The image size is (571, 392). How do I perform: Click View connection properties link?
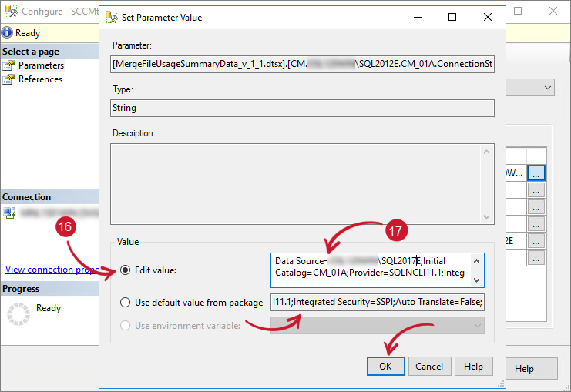point(52,270)
